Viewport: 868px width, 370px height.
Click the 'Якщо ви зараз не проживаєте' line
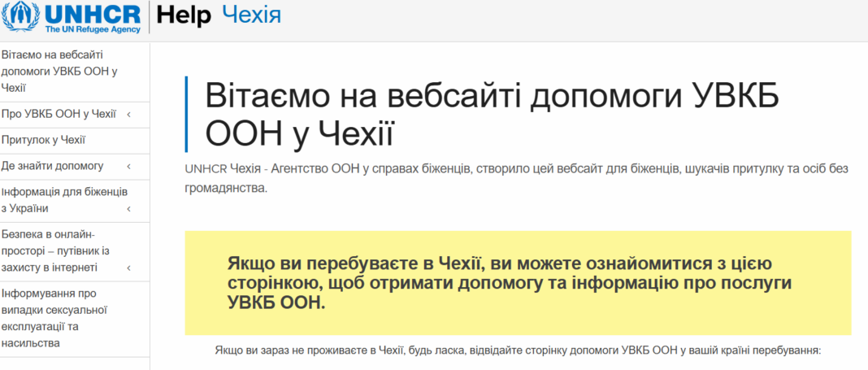pyautogui.click(x=517, y=350)
